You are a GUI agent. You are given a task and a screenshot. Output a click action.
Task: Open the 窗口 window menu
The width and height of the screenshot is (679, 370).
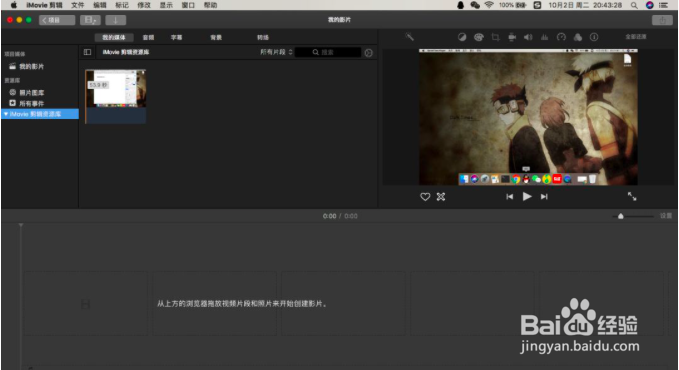[x=188, y=5]
